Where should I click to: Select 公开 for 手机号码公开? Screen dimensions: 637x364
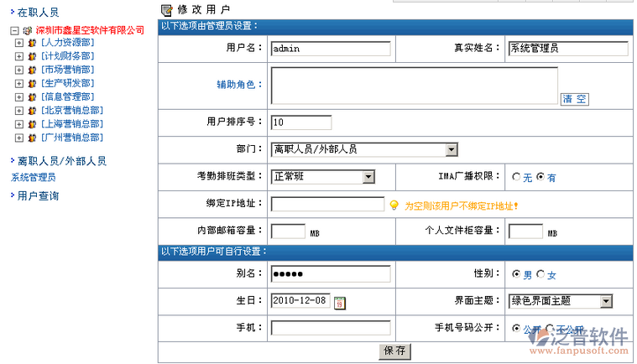(516, 328)
